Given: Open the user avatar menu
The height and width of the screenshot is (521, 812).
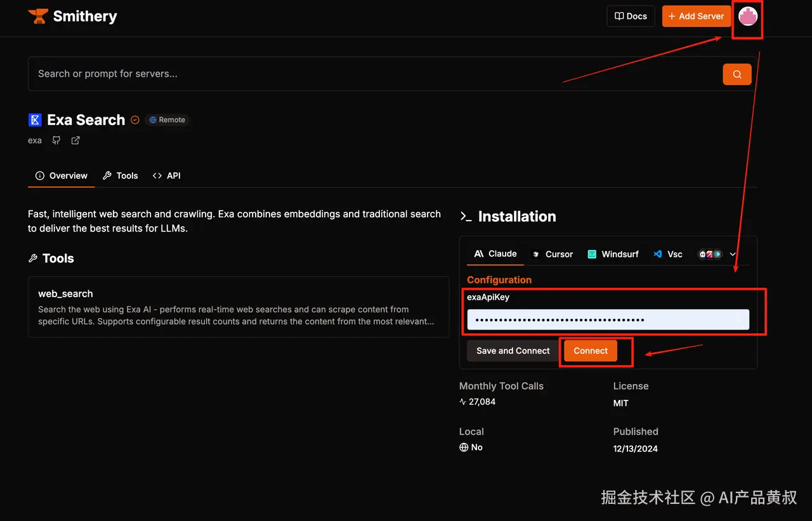Looking at the screenshot, I should 748,17.
